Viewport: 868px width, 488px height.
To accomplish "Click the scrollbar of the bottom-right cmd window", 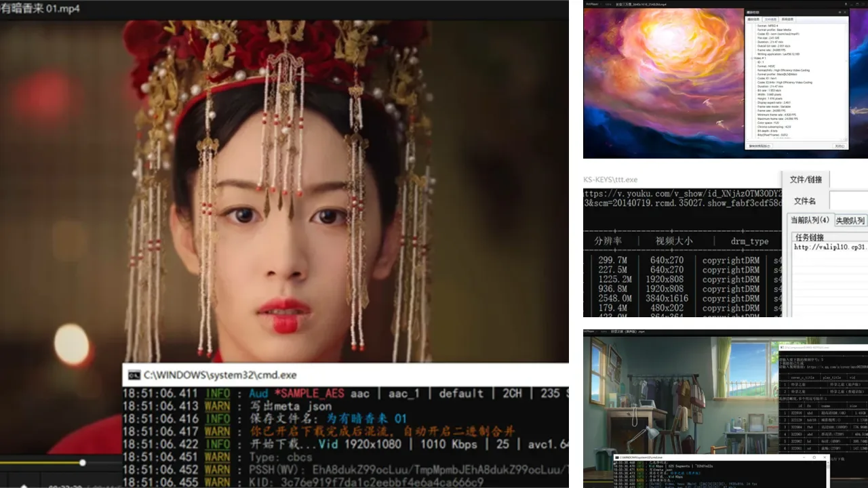I will (x=827, y=474).
